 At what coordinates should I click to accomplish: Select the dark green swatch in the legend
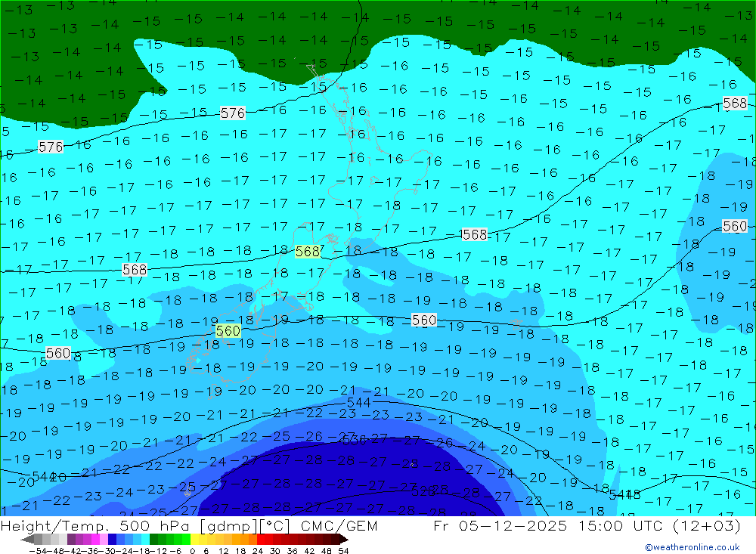[154, 539]
